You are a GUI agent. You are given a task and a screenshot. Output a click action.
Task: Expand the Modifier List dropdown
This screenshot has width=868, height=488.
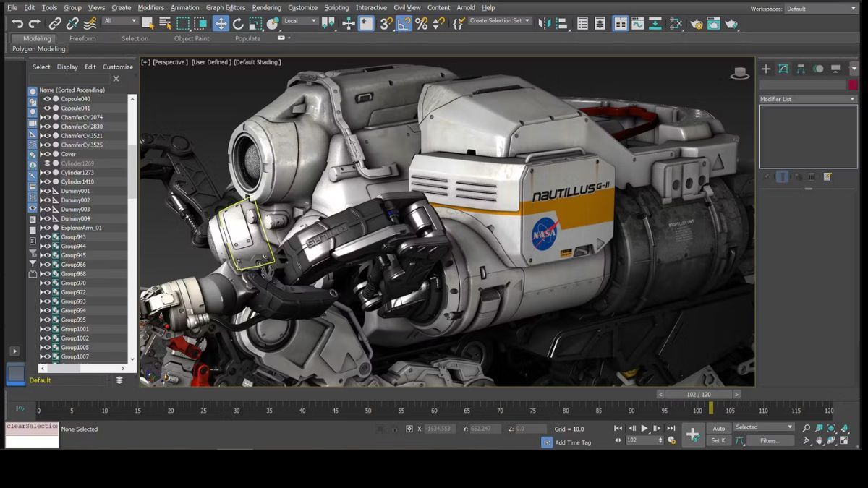[x=807, y=99]
